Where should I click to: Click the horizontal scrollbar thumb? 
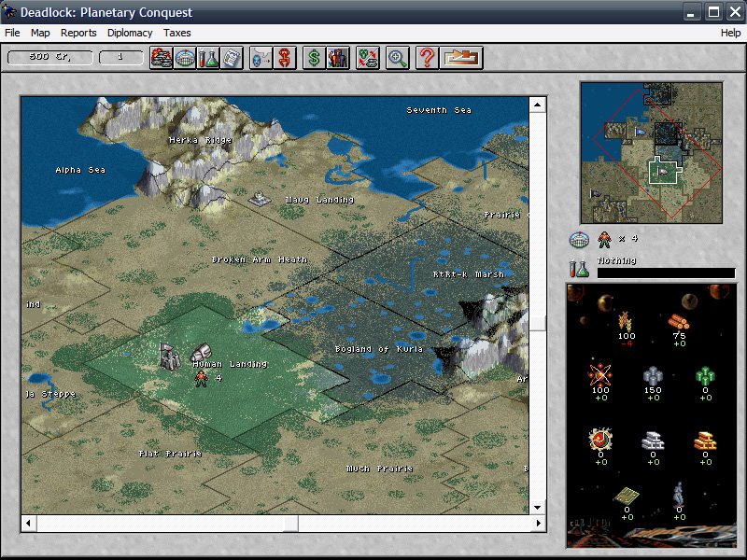click(290, 524)
